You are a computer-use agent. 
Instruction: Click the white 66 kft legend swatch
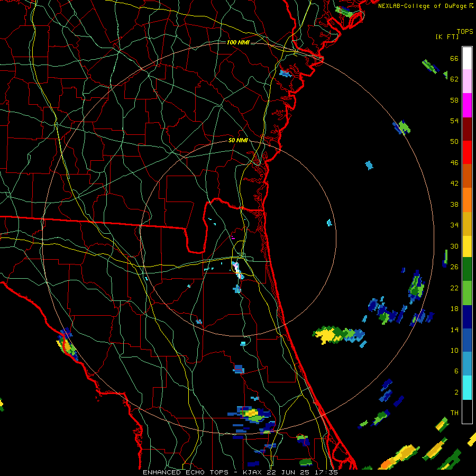(x=467, y=58)
